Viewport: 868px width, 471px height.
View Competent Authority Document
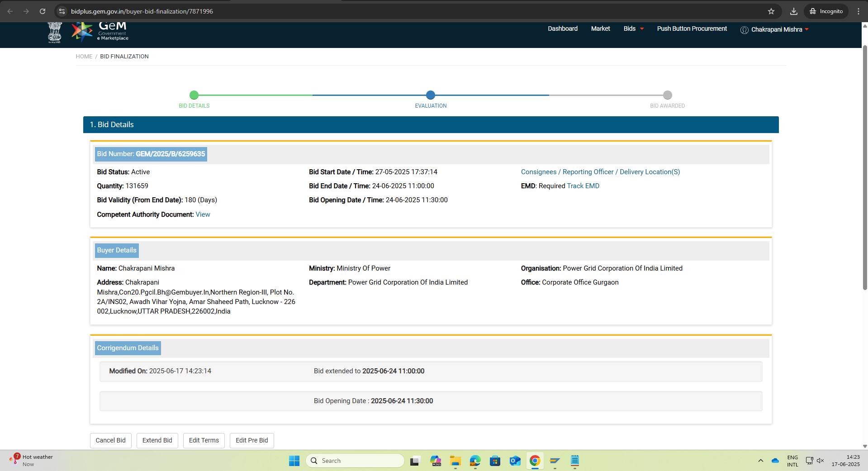[x=203, y=214]
